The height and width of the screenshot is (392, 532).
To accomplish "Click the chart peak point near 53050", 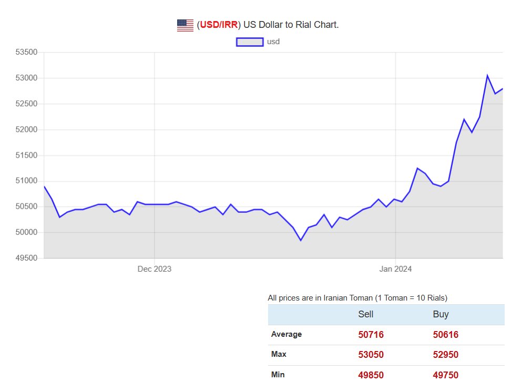I will point(487,76).
